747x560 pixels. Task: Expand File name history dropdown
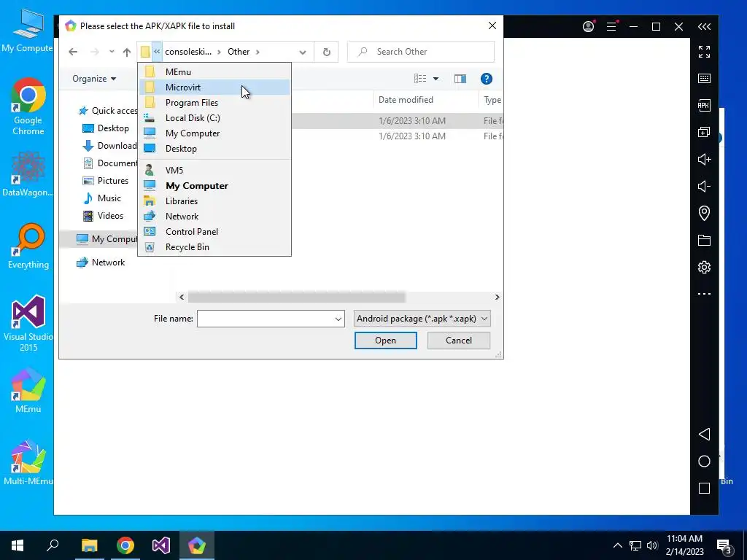tap(338, 319)
